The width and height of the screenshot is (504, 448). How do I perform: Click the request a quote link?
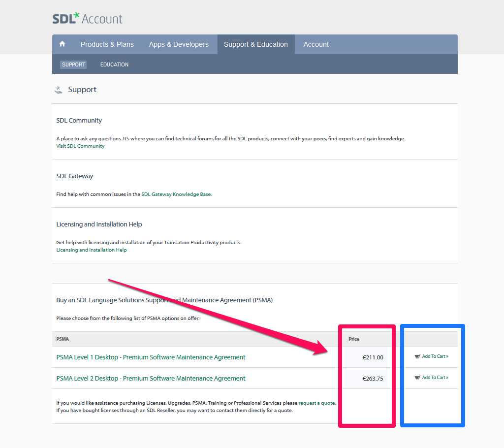(x=316, y=403)
